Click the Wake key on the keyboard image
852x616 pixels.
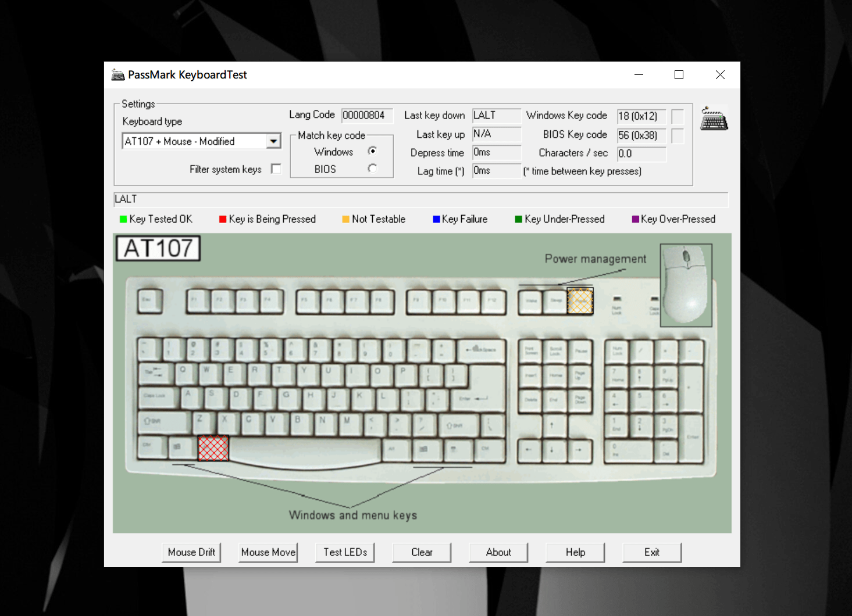coord(530,302)
